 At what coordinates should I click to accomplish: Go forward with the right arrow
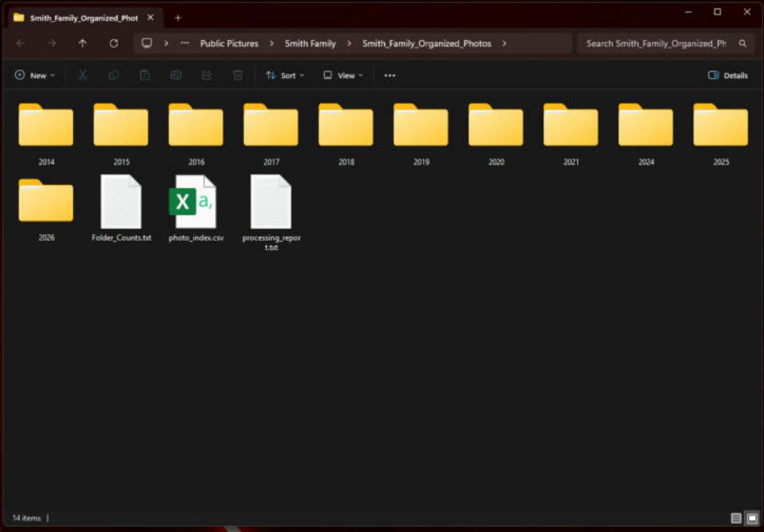point(52,43)
